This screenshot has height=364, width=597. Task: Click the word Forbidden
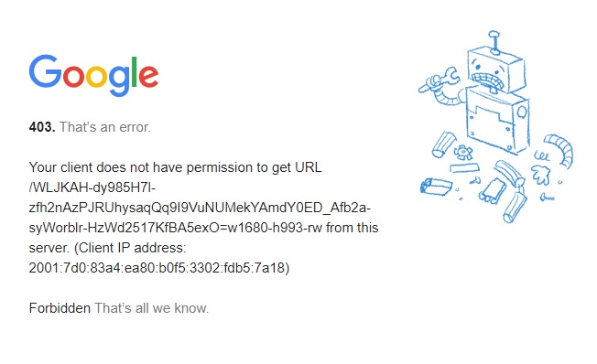pos(60,308)
